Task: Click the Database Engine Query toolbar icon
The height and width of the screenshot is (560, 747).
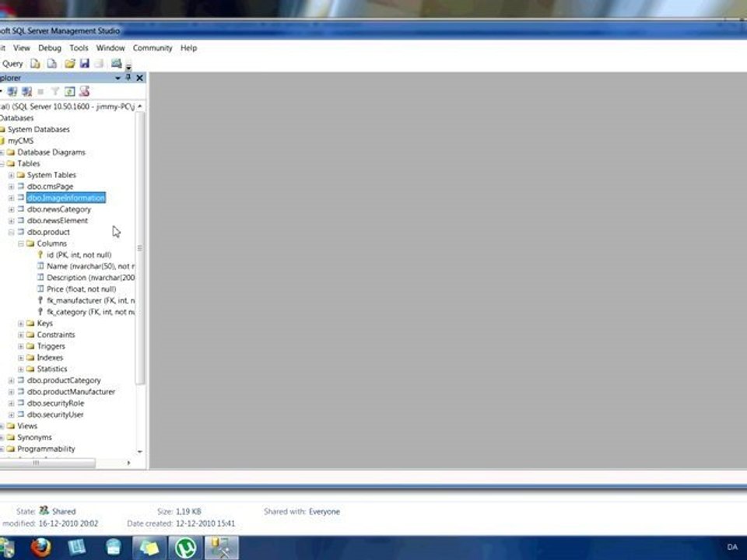Action: coord(35,63)
